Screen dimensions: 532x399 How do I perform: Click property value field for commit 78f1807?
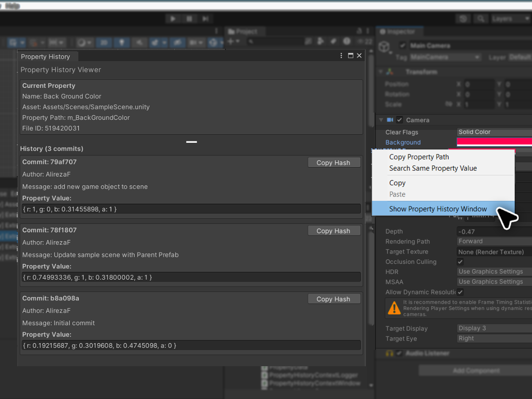click(191, 277)
